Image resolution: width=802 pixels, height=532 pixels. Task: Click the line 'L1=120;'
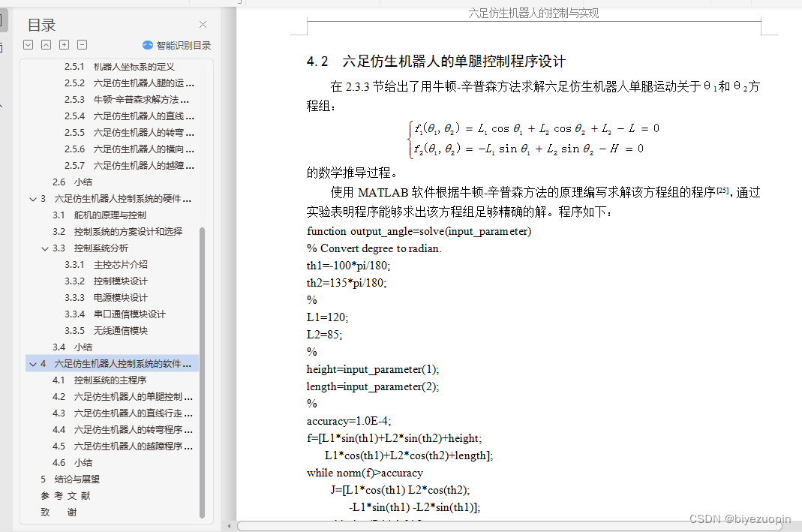click(x=327, y=317)
